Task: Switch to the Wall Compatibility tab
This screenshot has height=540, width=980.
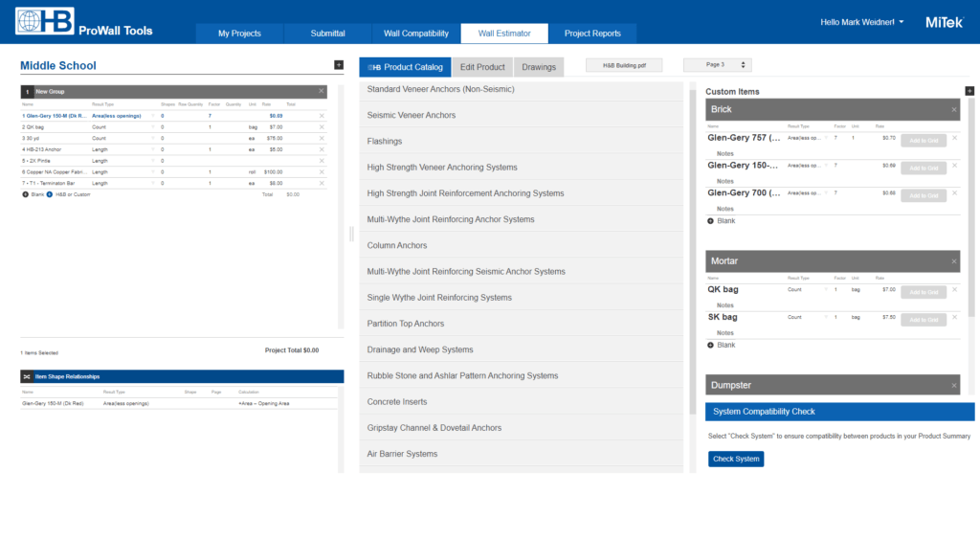Action: (416, 34)
